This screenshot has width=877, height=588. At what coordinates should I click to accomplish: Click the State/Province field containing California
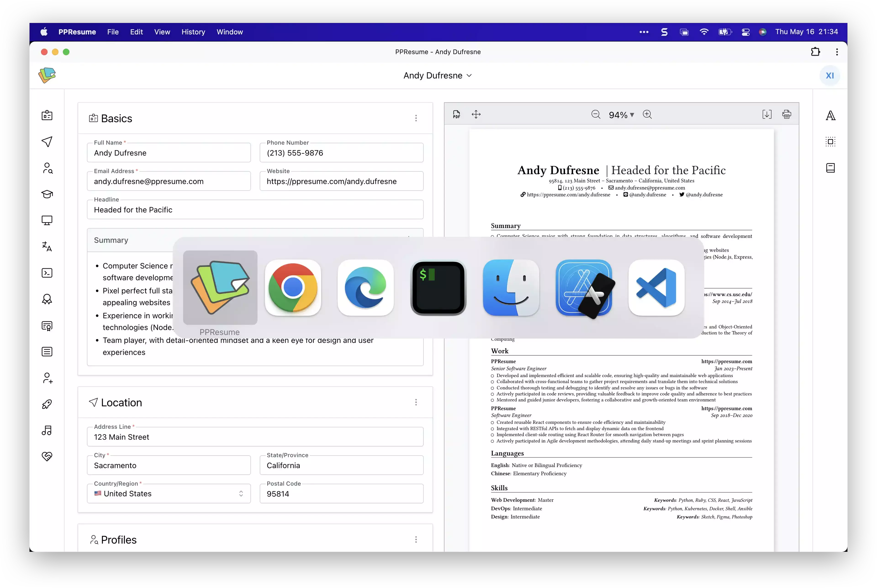point(341,465)
